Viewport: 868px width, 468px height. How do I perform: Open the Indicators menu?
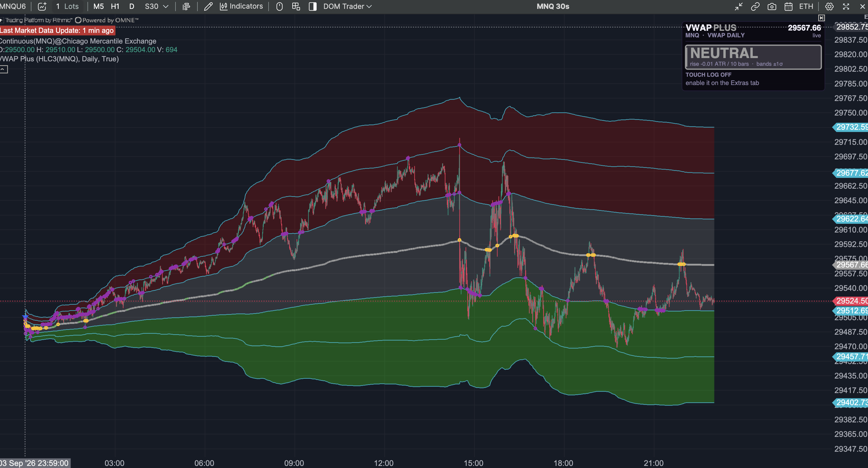point(241,7)
